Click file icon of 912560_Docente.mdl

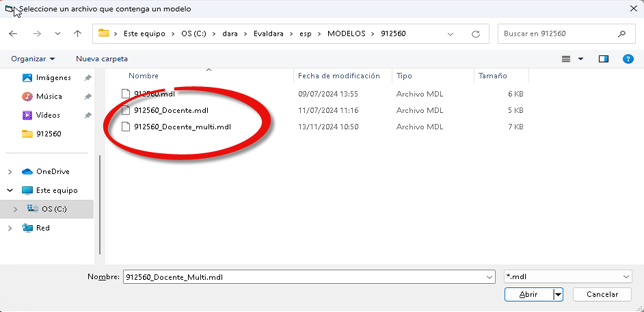pos(126,110)
